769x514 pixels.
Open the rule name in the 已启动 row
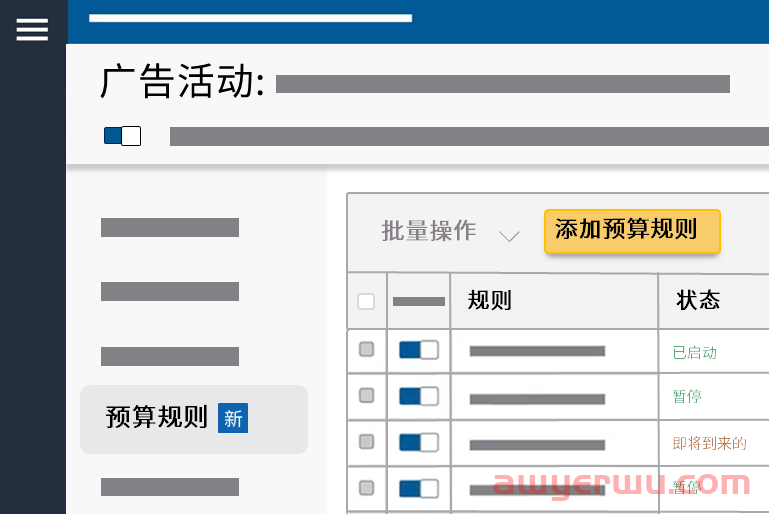(537, 351)
